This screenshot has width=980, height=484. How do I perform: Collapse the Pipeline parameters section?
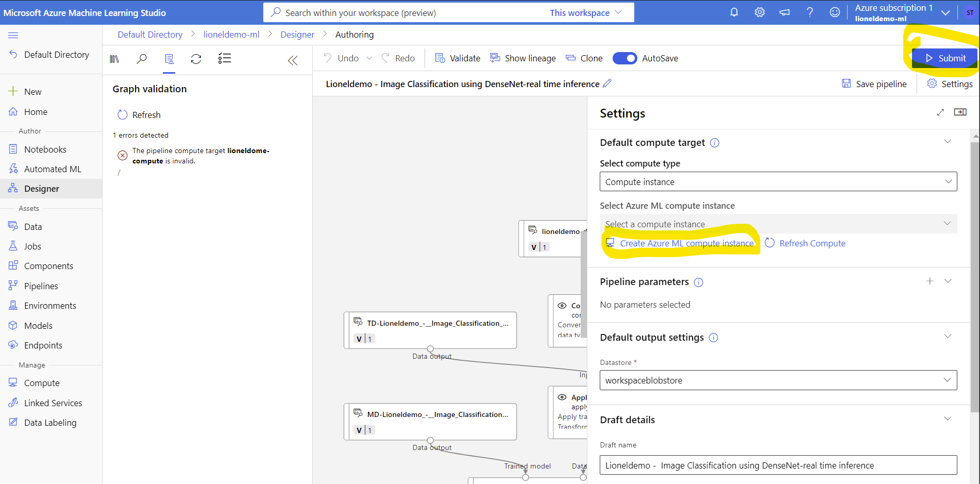tap(948, 281)
